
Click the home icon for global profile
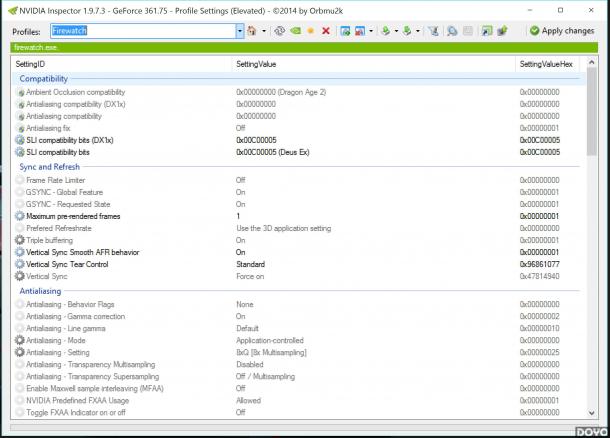point(252,31)
